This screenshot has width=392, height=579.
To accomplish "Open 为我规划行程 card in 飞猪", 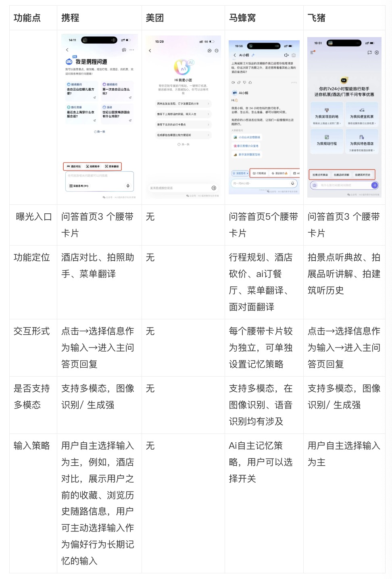I will click(x=327, y=141).
